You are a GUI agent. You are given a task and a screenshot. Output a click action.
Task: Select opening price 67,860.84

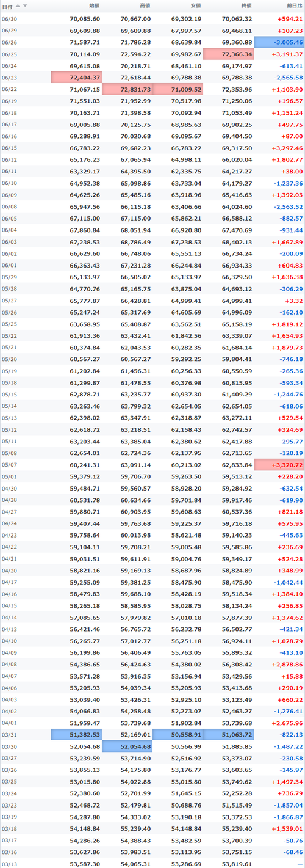pyautogui.click(x=85, y=230)
